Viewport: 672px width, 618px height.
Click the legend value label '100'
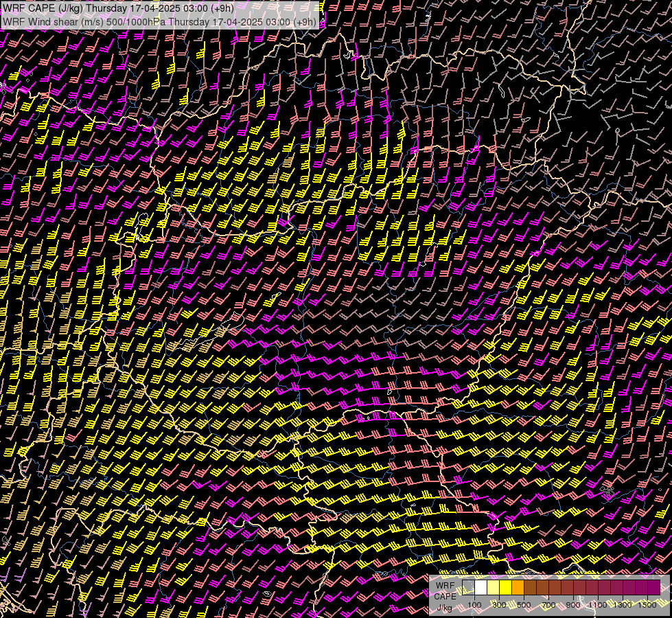coord(474,605)
